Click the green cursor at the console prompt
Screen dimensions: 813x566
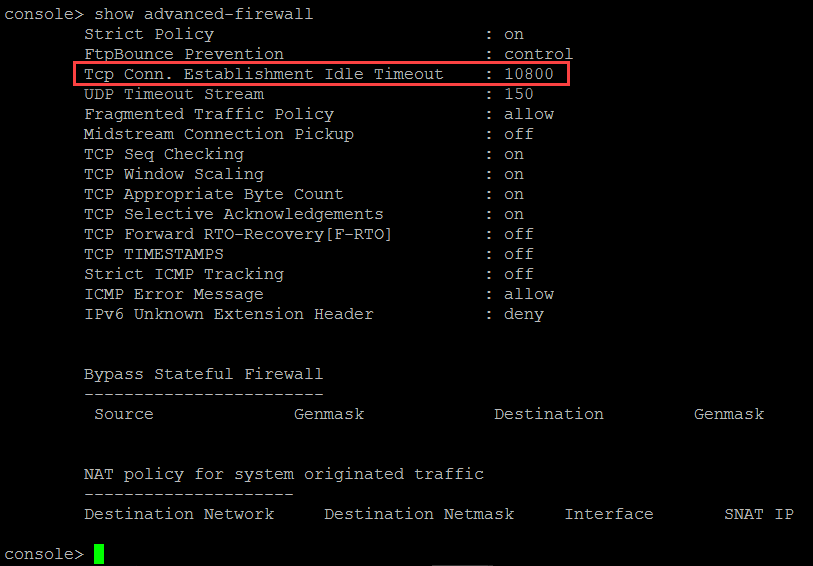99,554
